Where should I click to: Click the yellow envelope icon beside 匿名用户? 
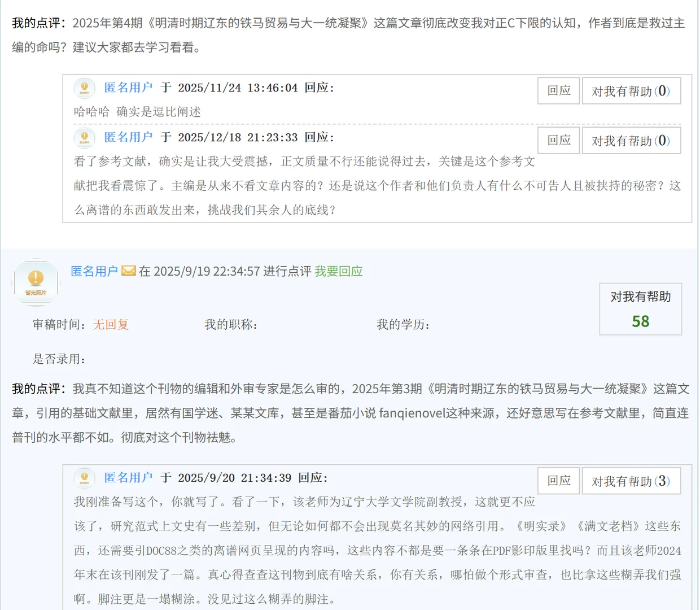pos(129,271)
